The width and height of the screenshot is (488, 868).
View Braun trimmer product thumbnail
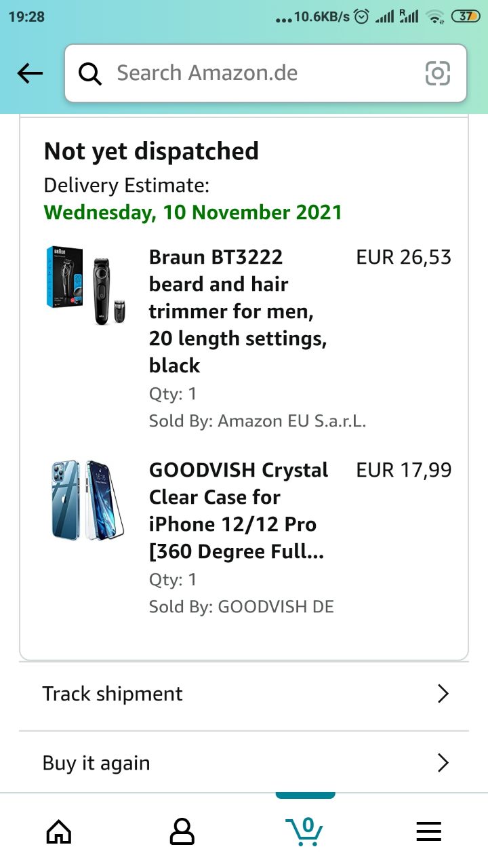pyautogui.click(x=87, y=285)
